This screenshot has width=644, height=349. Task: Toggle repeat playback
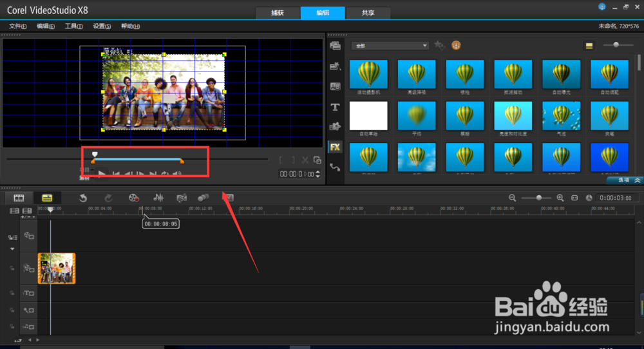coord(165,174)
